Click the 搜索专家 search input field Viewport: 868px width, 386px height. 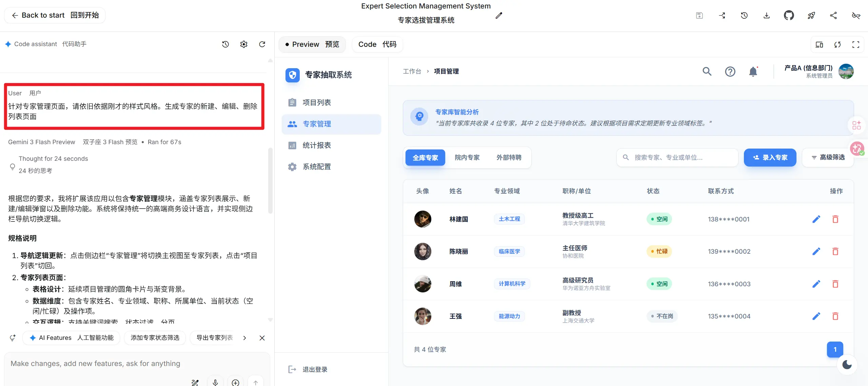click(677, 157)
